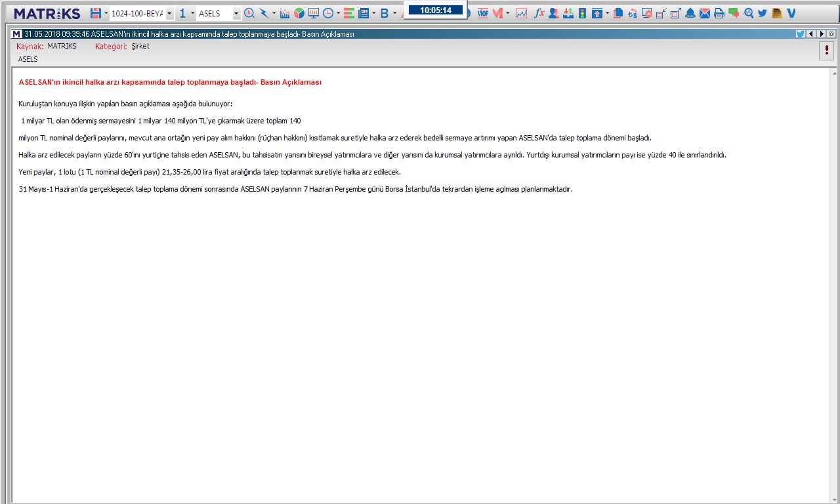Click the red exclamation mark button
840x504 pixels.
(x=826, y=51)
